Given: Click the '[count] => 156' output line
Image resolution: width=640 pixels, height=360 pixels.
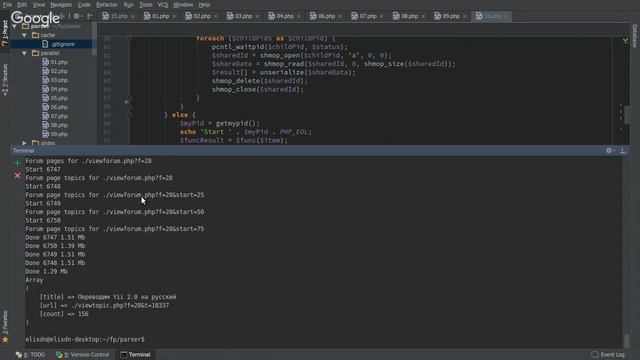Looking at the screenshot, I should [x=64, y=314].
